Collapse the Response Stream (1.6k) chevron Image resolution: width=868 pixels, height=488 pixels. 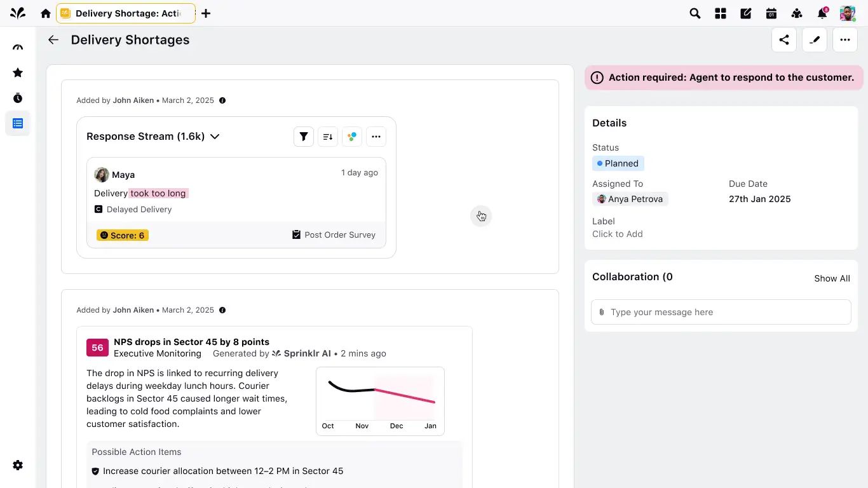[215, 136]
